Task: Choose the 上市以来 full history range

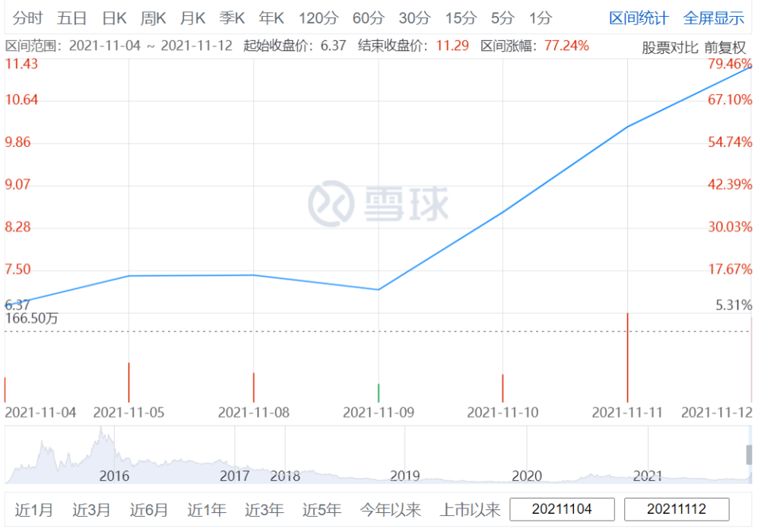Action: 469,510
